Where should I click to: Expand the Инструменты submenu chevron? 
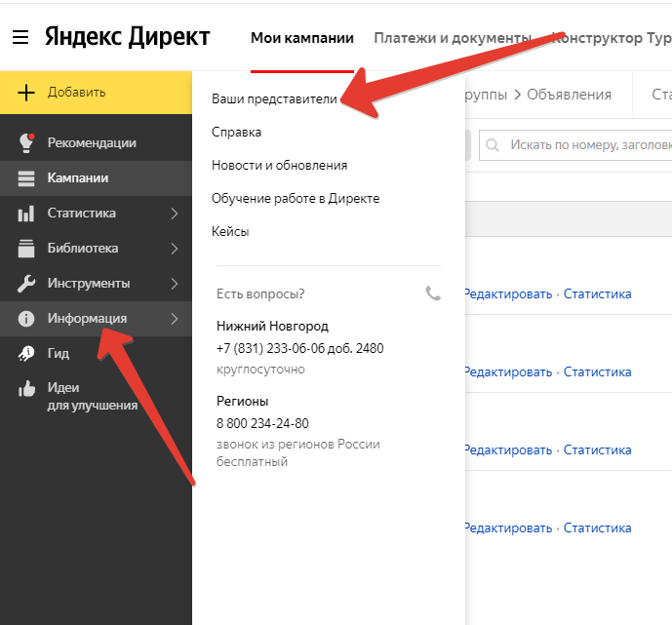(x=174, y=284)
